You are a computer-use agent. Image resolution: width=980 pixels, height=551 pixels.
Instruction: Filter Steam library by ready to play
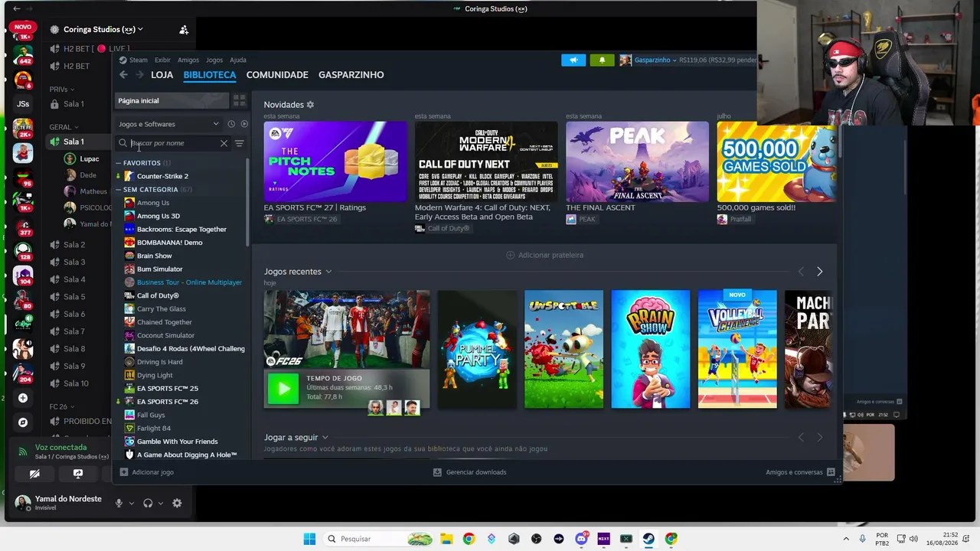pyautogui.click(x=244, y=124)
